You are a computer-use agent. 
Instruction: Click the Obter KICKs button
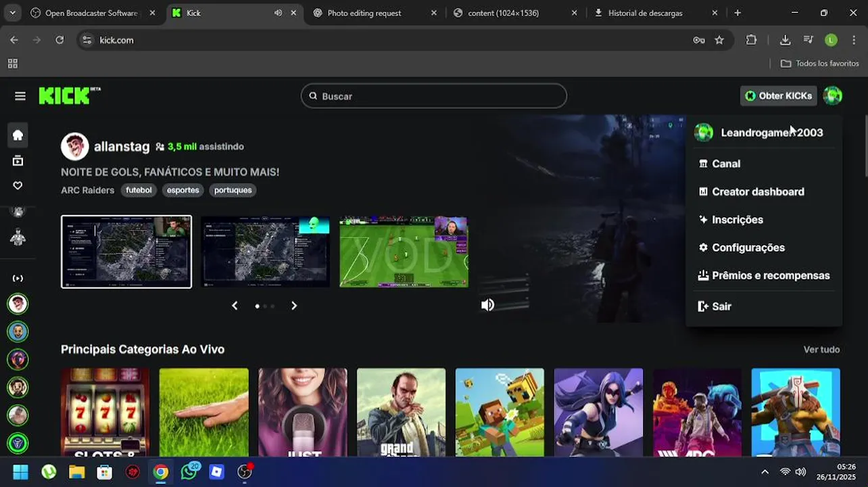(779, 96)
